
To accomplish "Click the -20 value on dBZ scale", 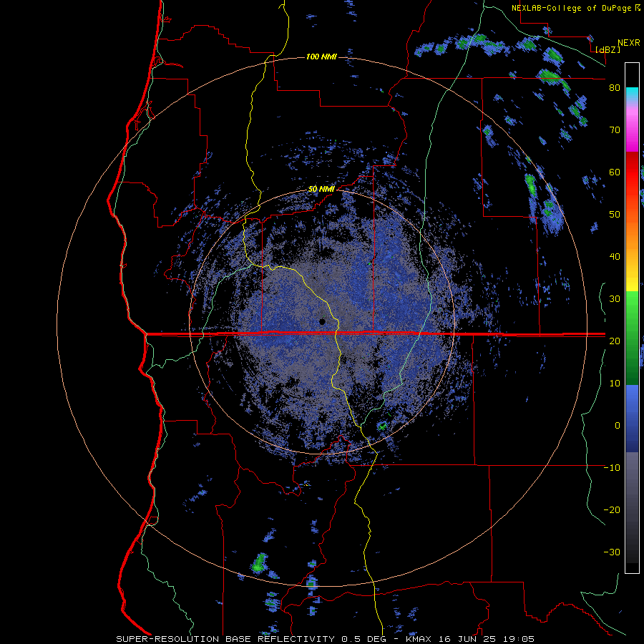I will pyautogui.click(x=612, y=509).
